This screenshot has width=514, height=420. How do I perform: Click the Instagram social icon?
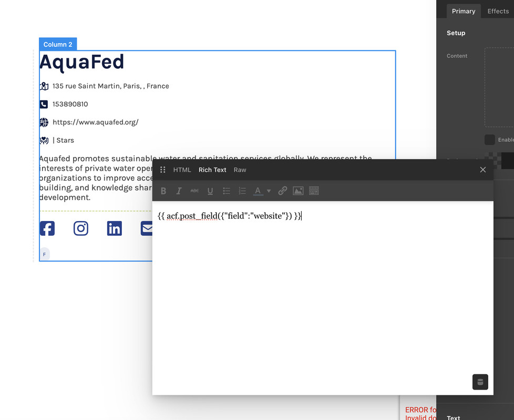(x=81, y=228)
